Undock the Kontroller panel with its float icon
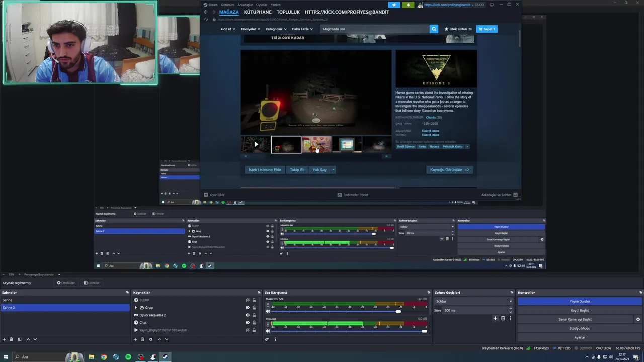This screenshot has width=644, height=362. click(x=640, y=292)
